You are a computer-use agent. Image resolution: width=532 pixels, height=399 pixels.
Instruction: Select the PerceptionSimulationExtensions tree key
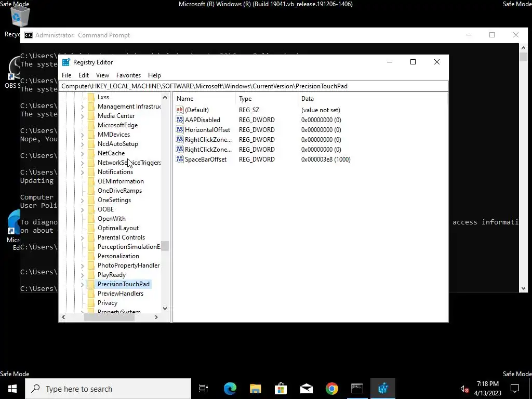click(x=129, y=247)
